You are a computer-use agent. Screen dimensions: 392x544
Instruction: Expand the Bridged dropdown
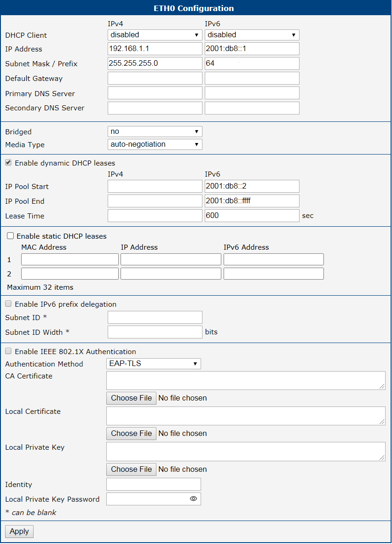pyautogui.click(x=155, y=132)
